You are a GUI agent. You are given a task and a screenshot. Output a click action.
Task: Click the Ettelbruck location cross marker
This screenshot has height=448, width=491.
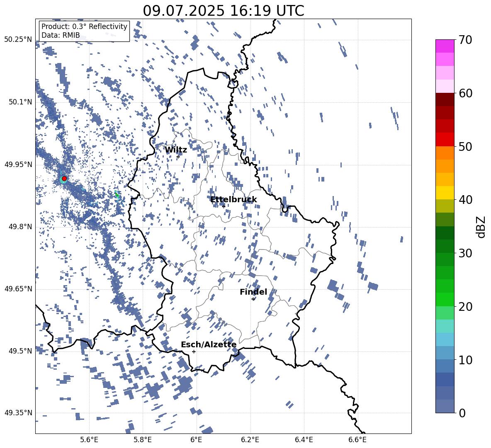[x=224, y=206]
